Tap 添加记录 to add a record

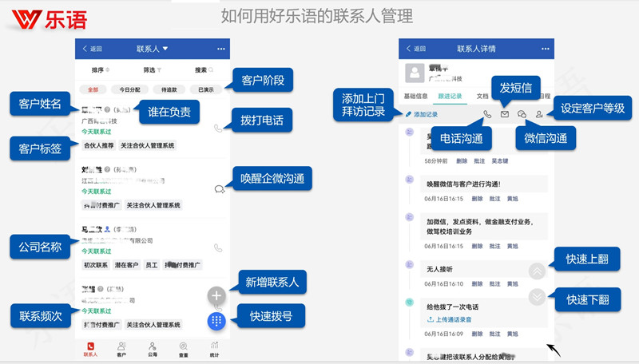(422, 114)
